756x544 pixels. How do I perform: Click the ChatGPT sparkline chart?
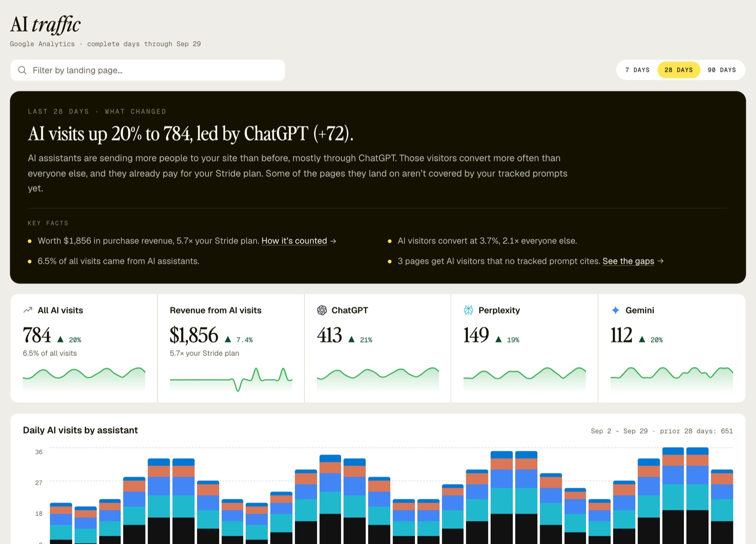[378, 379]
